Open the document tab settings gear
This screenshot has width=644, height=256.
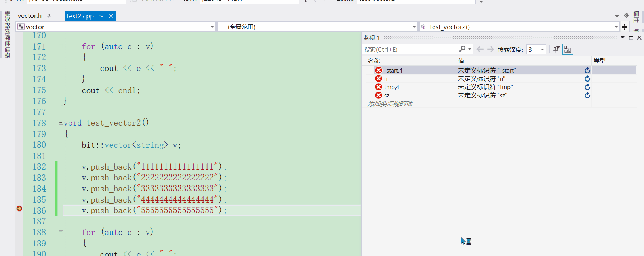pos(626,16)
